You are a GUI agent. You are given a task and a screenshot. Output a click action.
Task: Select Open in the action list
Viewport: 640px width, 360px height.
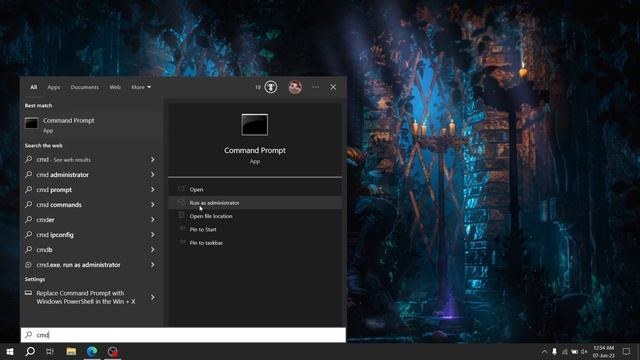[255, 189]
